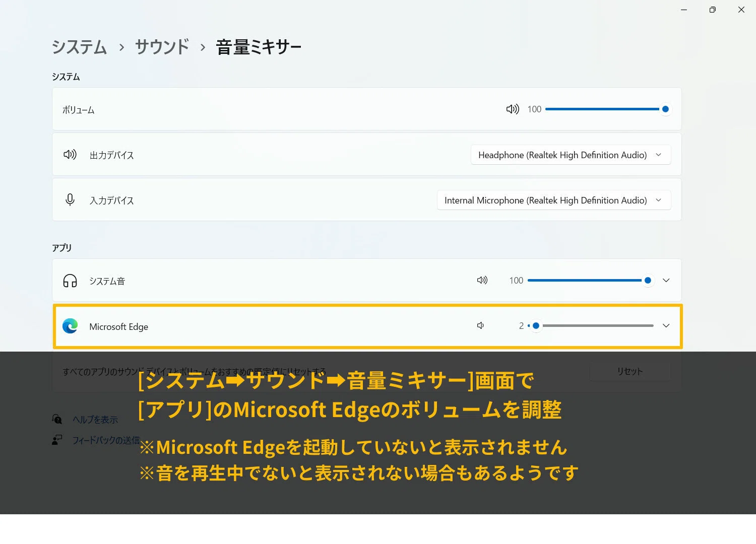Click the 入力デバイス label
Screen dimensions: 756x544
[x=112, y=200]
